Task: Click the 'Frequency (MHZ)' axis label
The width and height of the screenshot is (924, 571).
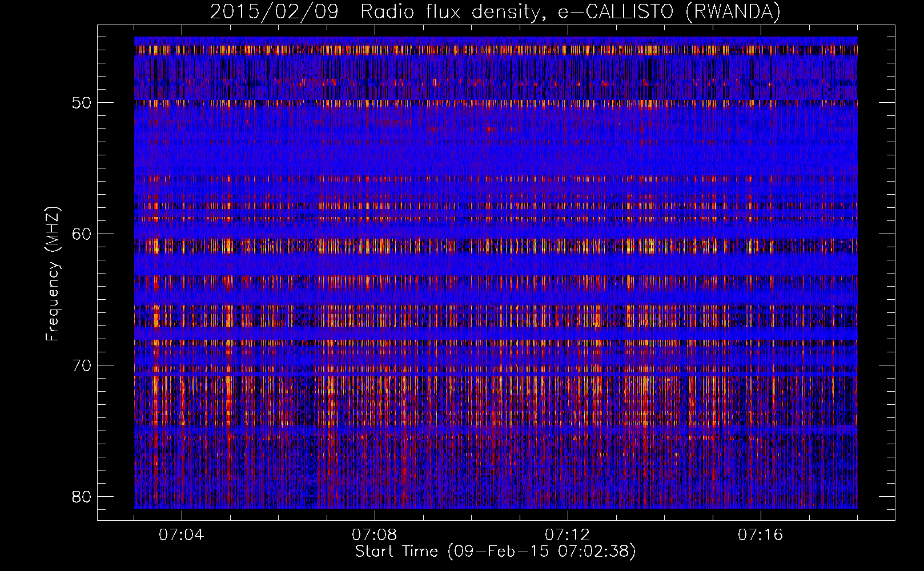Action: click(53, 274)
